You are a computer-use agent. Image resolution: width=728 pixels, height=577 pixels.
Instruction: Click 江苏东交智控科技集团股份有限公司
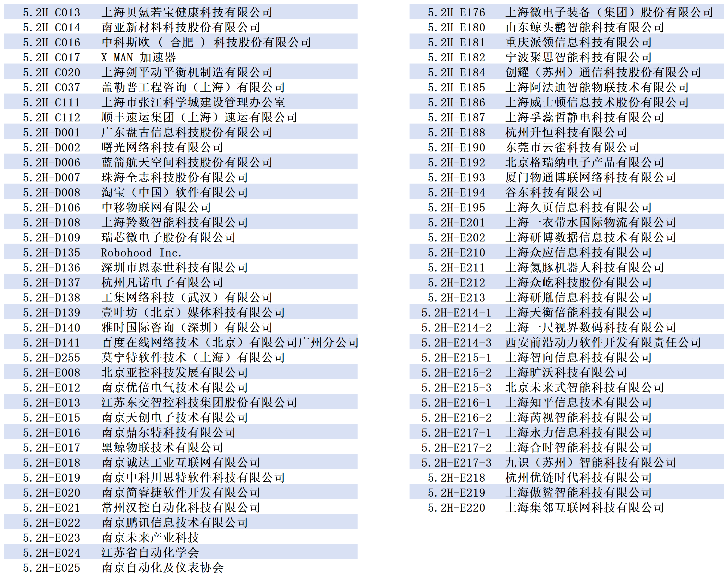tap(199, 402)
